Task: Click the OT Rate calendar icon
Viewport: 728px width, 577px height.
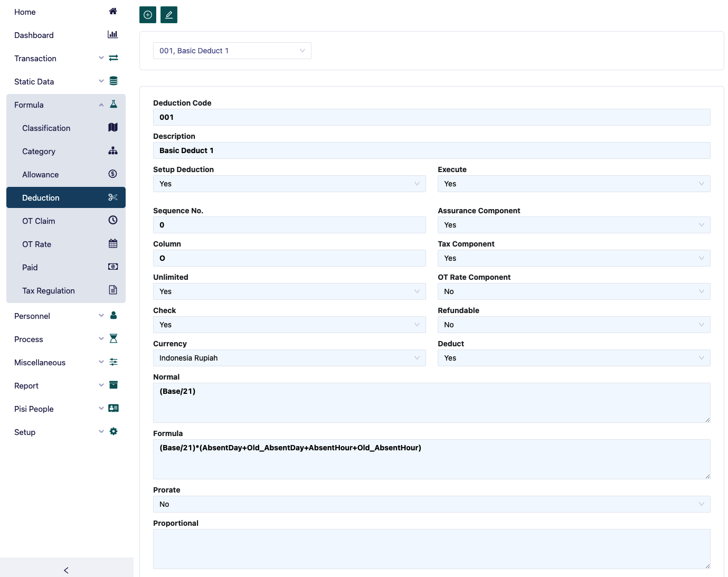Action: tap(113, 244)
